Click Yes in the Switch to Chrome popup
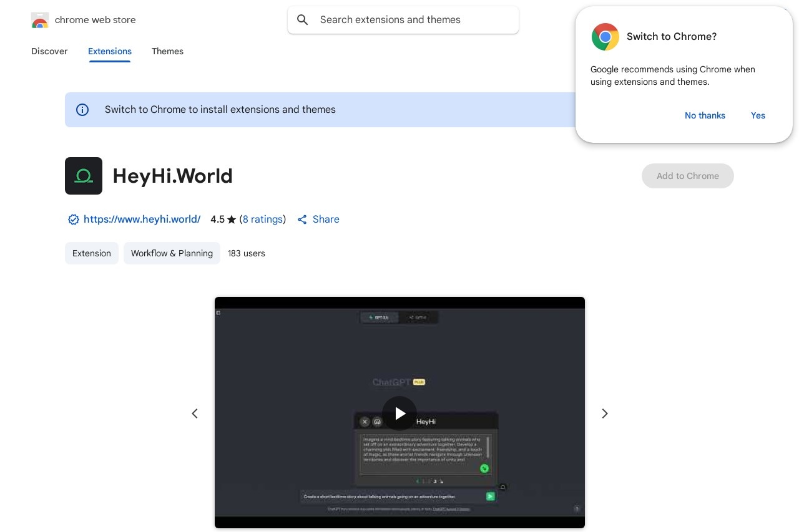This screenshot has height=532, width=799. pos(758,115)
